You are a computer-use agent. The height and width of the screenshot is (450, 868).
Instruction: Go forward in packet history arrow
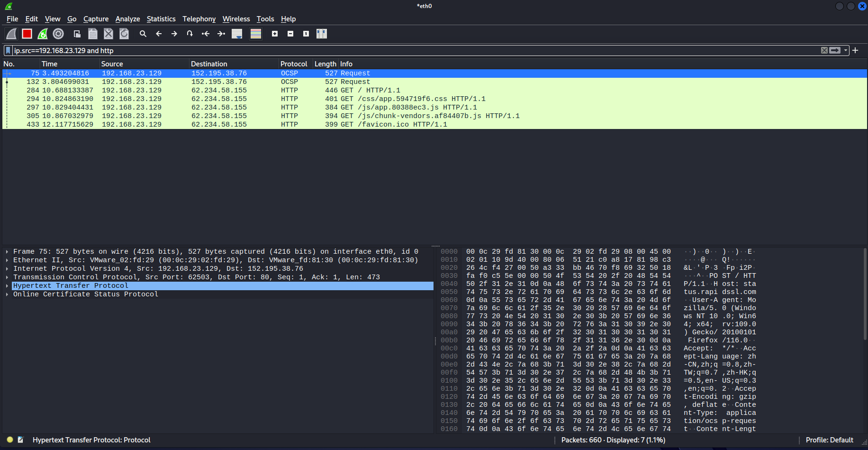pos(174,34)
